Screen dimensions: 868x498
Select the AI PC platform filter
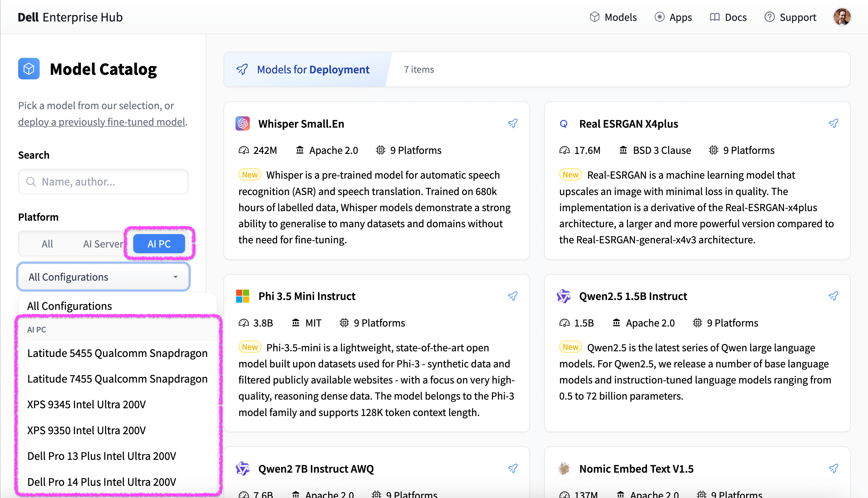[x=159, y=244]
